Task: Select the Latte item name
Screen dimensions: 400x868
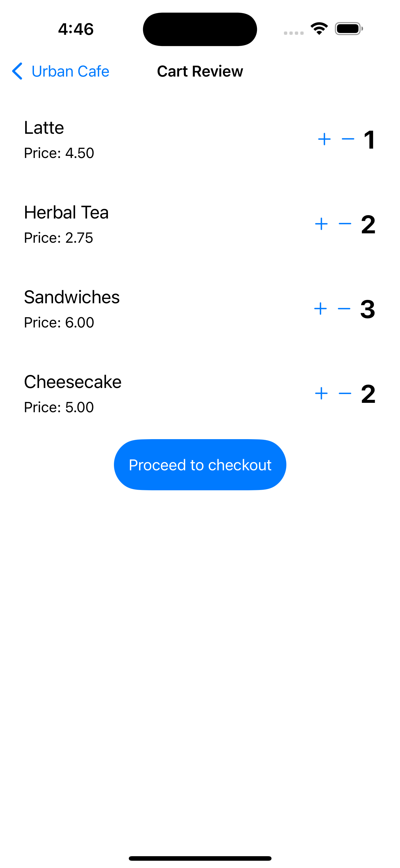Action: tap(44, 128)
